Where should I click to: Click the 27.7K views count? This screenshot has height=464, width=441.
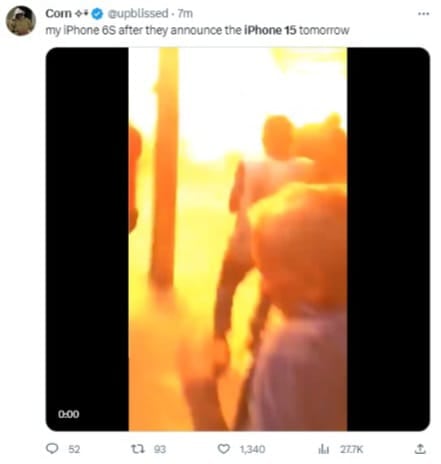coord(351,449)
